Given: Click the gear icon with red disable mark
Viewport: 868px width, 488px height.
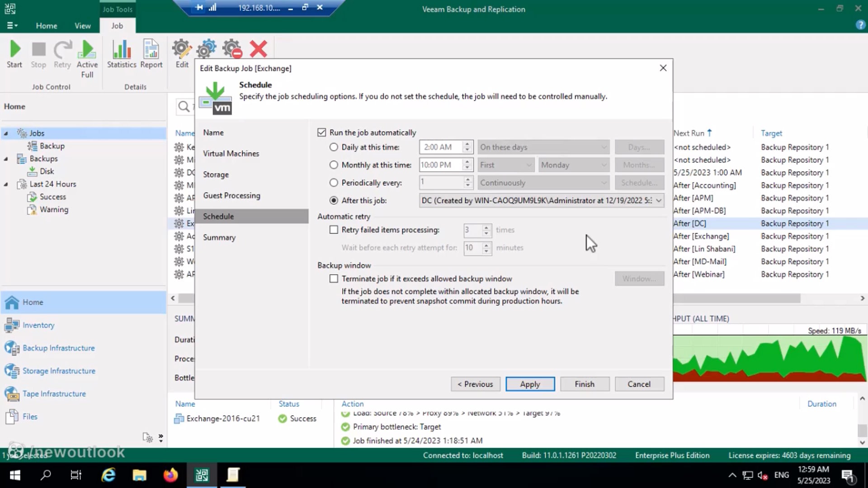Looking at the screenshot, I should (232, 49).
